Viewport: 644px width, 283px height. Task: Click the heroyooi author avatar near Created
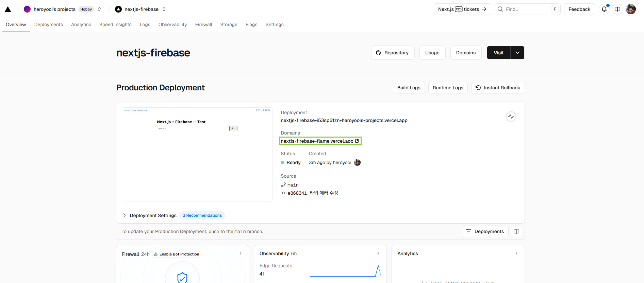point(357,162)
